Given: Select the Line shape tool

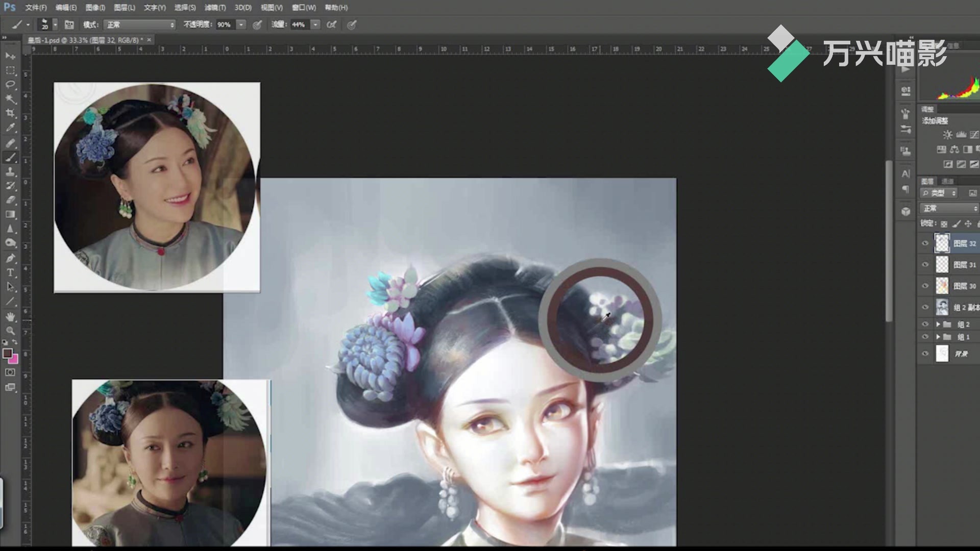Looking at the screenshot, I should (10, 302).
